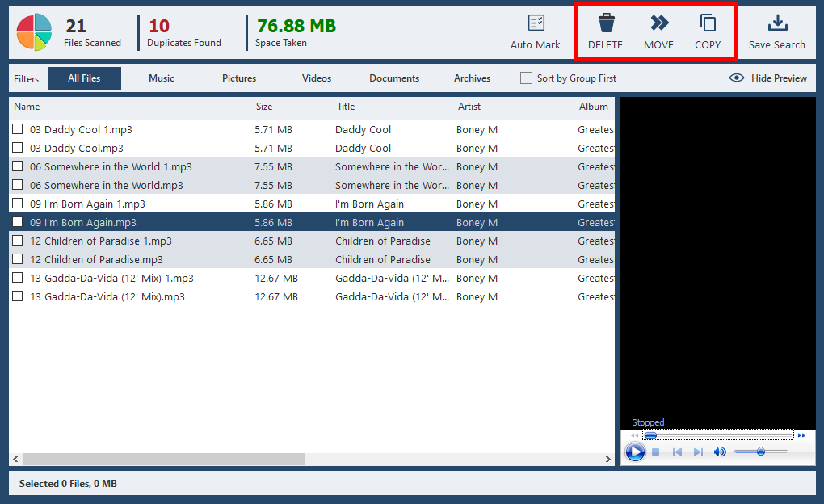Check 06 Somewhere in the World.mp3
Screen dimensions: 824x504
pyautogui.click(x=17, y=185)
